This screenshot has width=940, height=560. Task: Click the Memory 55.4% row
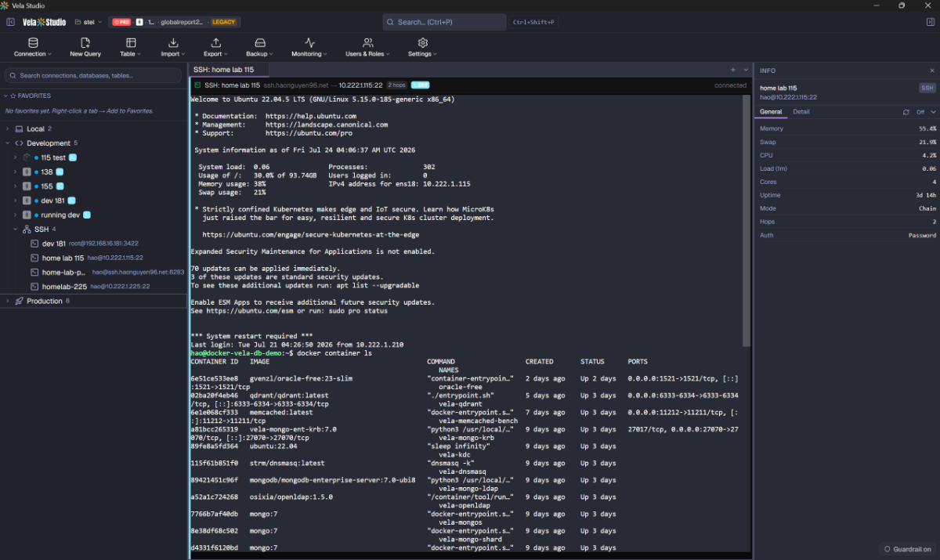848,128
